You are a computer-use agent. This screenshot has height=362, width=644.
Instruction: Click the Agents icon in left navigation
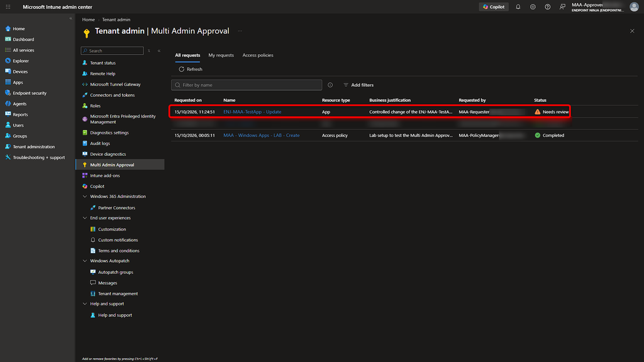8,104
